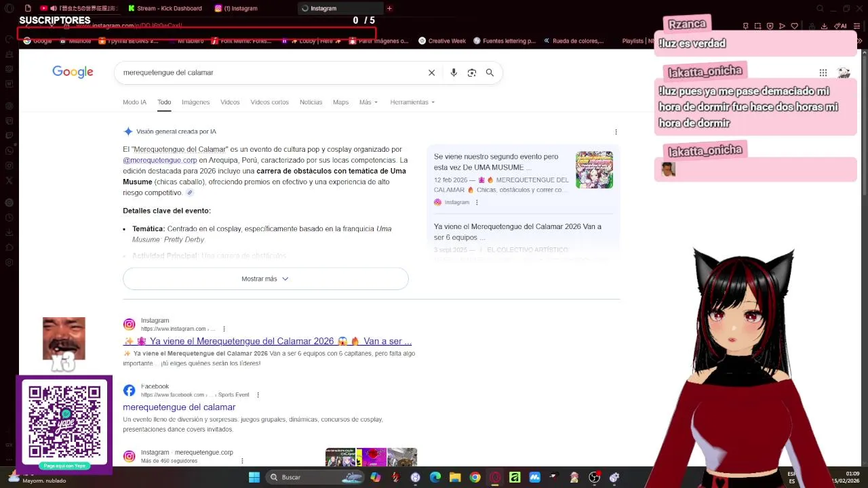Click the source link icon after 'riesgo competitivo'
The height and width of the screenshot is (488, 868).
point(190,192)
